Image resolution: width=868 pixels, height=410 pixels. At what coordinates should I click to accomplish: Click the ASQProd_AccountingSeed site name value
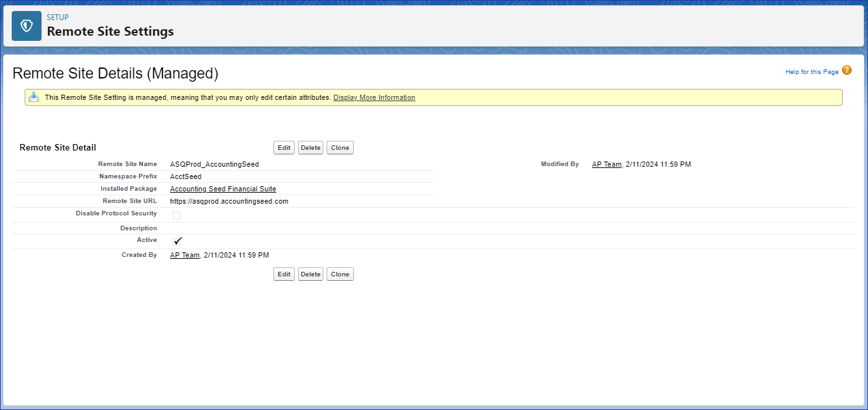click(x=214, y=165)
